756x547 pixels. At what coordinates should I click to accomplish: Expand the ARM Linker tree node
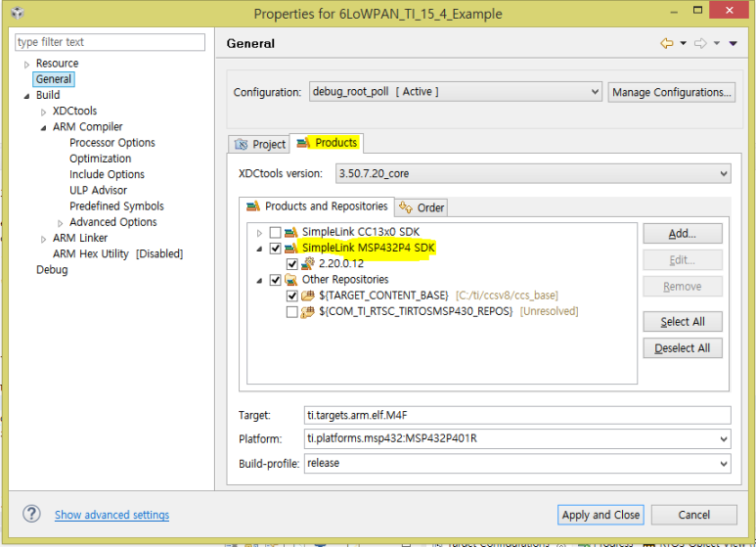pos(44,238)
